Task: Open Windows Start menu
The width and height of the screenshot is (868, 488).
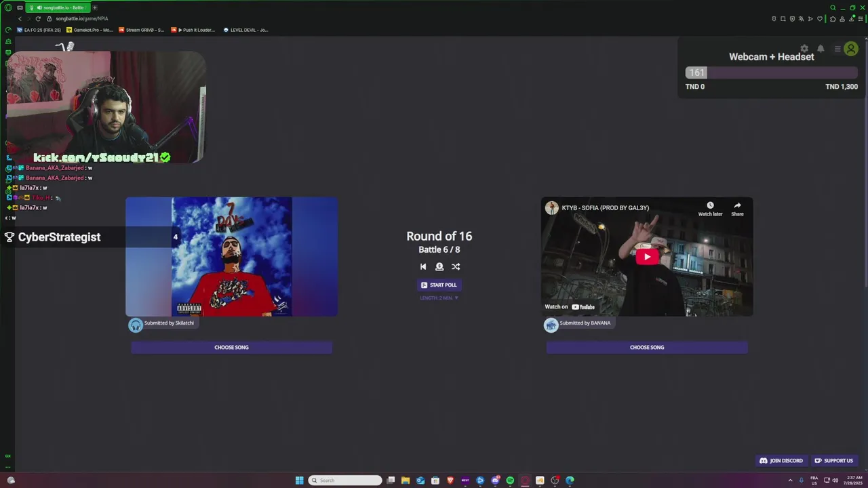Action: click(x=299, y=481)
